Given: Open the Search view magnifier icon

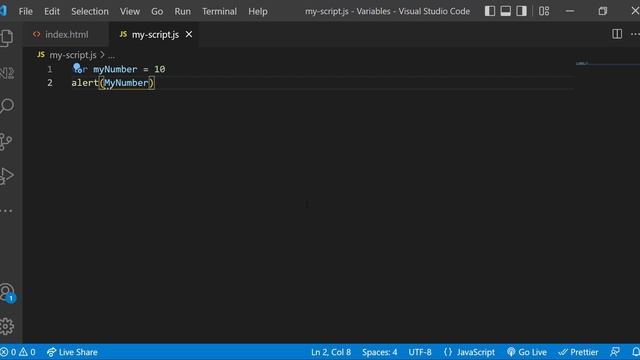Looking at the screenshot, I should 7,106.
